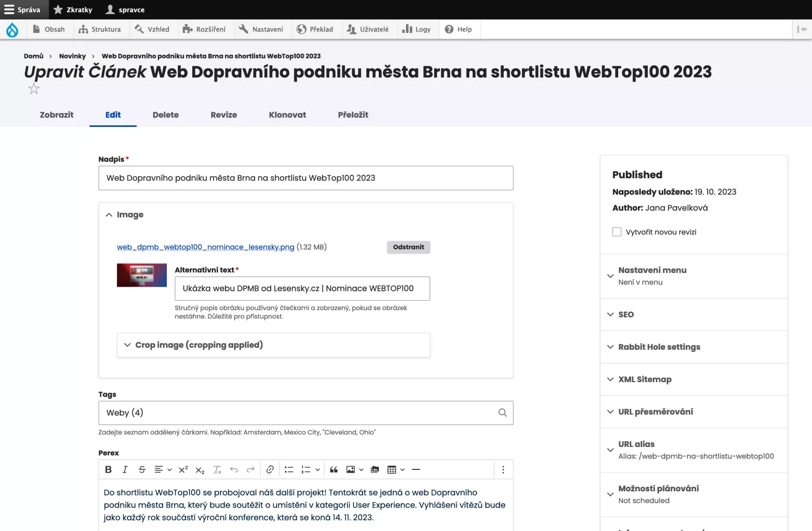Screen dimensions: 812x531
Task: Open the Uživatelé admin menu
Action: click(368, 29)
